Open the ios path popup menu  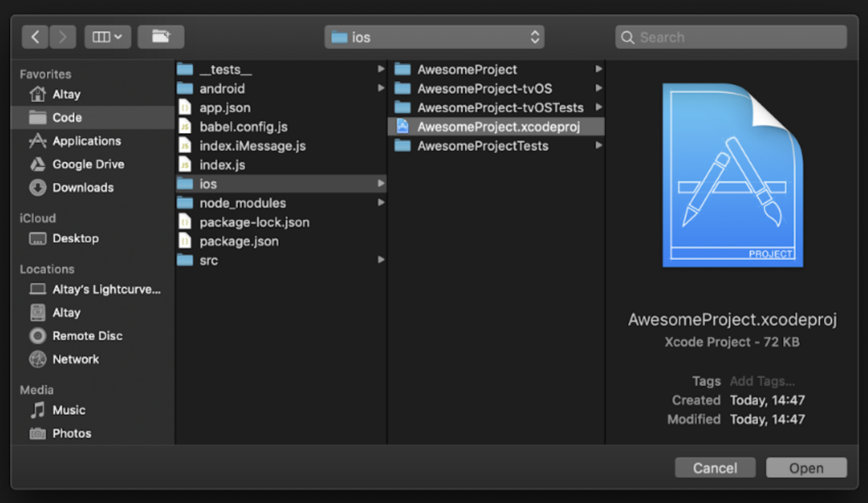click(434, 37)
